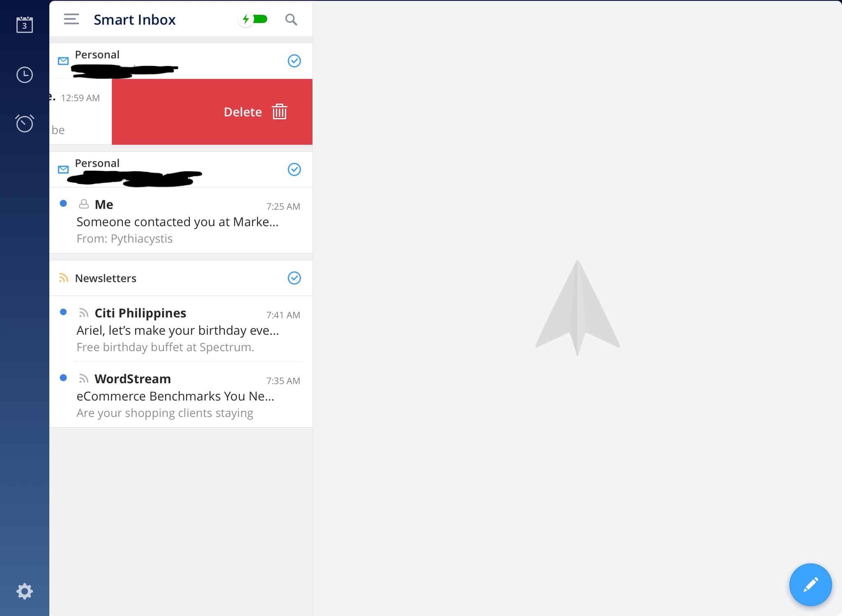
Task: Click the calendar icon in the sidebar
Action: [x=24, y=25]
